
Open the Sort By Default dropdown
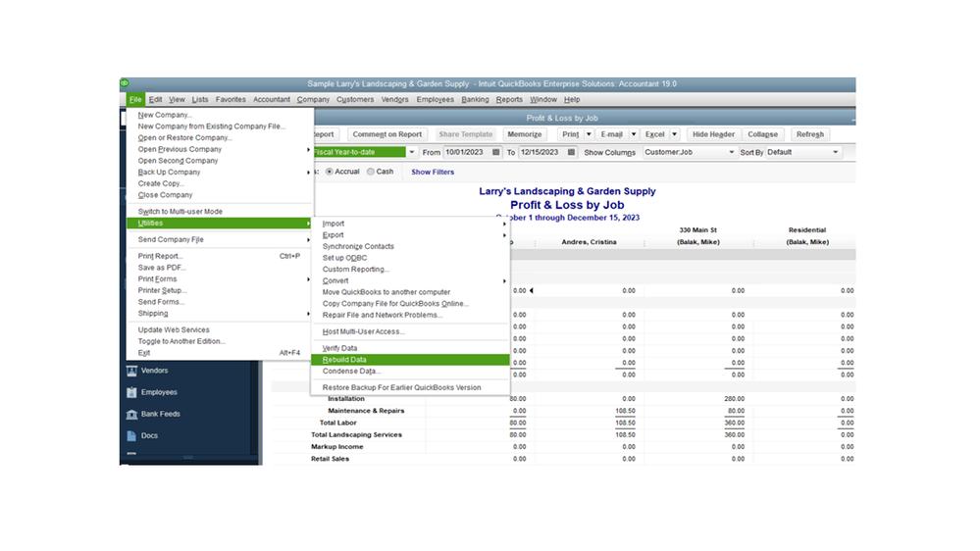pos(836,152)
